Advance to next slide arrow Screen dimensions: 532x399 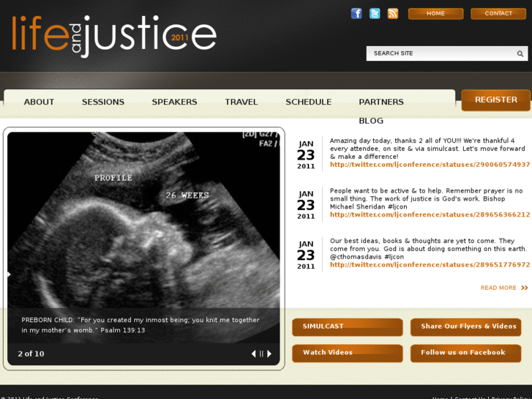click(x=269, y=354)
